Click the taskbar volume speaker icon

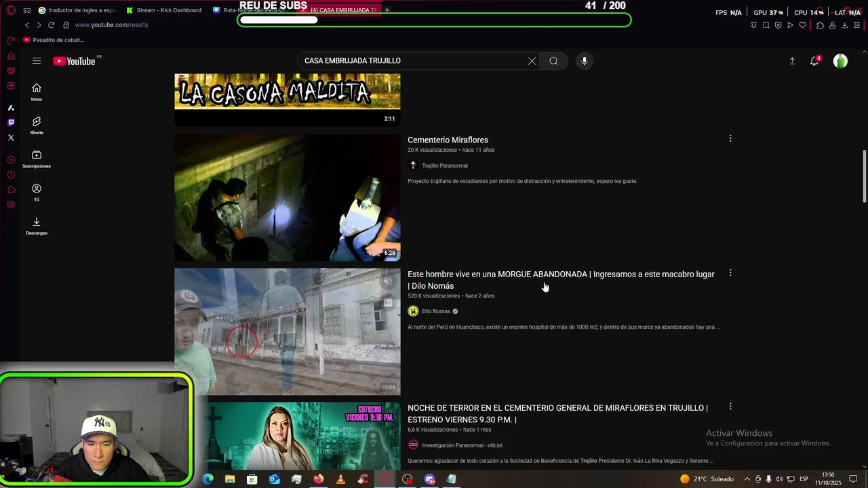point(779,479)
